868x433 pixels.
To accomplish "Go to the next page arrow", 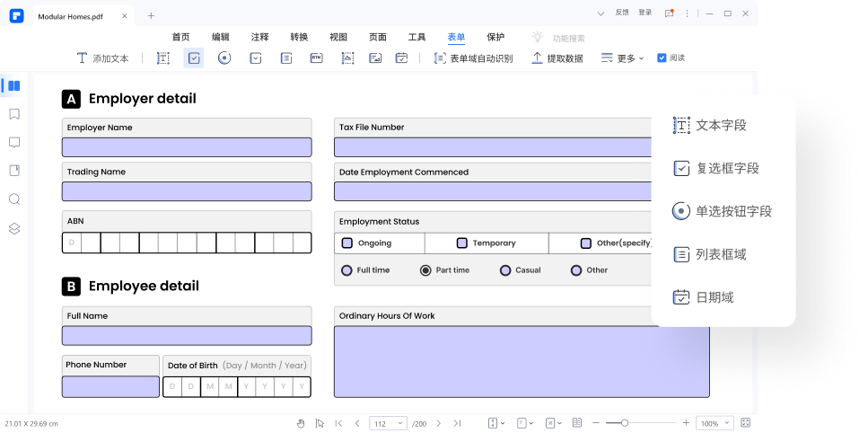I will pyautogui.click(x=437, y=423).
